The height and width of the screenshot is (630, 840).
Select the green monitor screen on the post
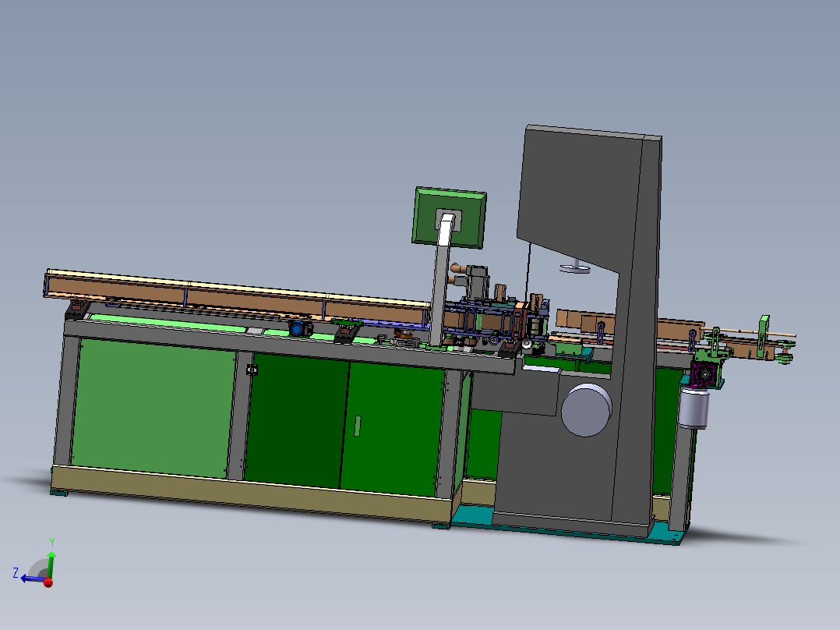coord(450,218)
